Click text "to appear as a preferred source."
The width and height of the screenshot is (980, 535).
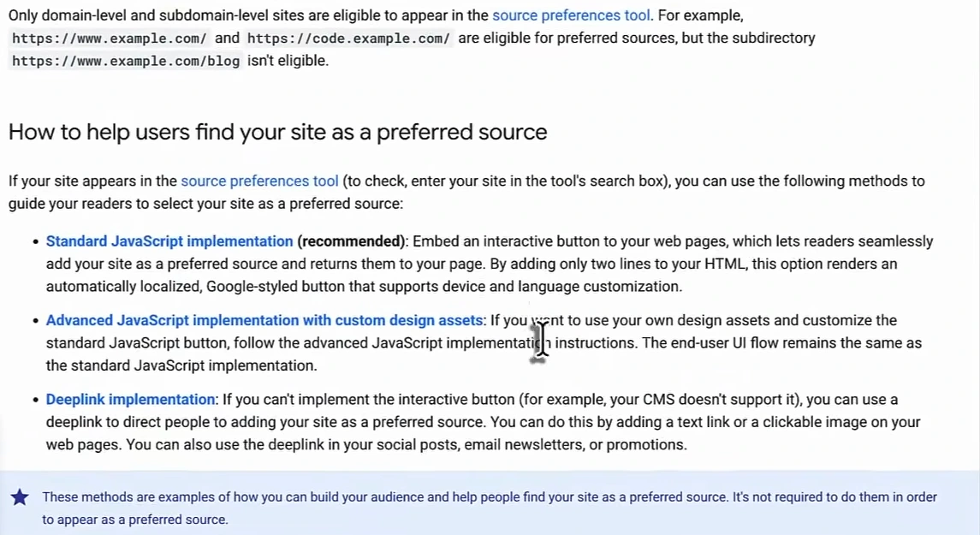pos(134,520)
